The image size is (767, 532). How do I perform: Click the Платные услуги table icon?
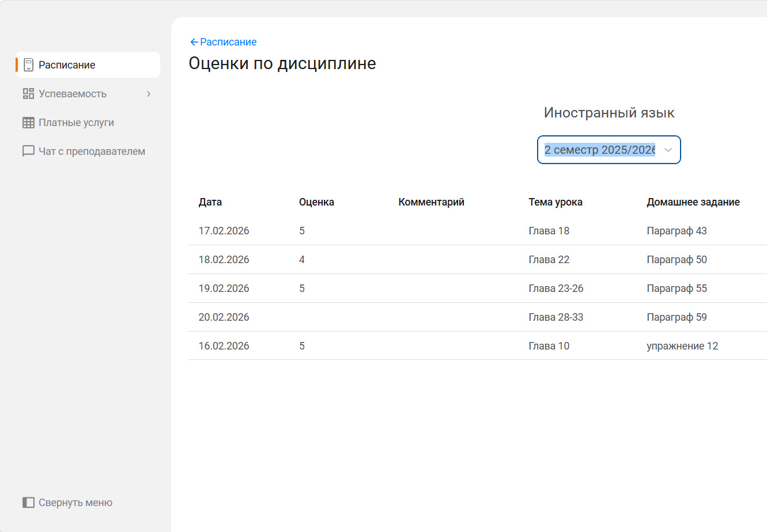[28, 123]
